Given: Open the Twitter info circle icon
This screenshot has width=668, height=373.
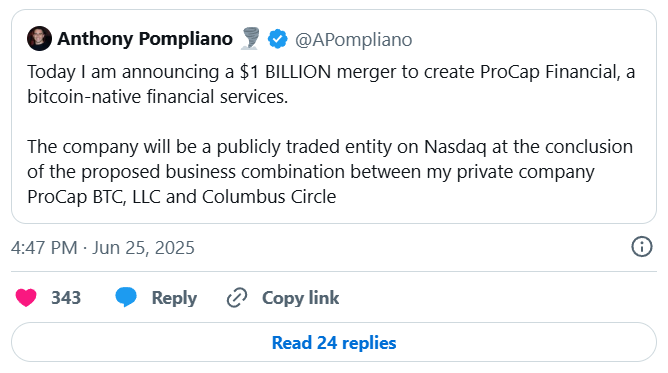Looking at the screenshot, I should [642, 247].
